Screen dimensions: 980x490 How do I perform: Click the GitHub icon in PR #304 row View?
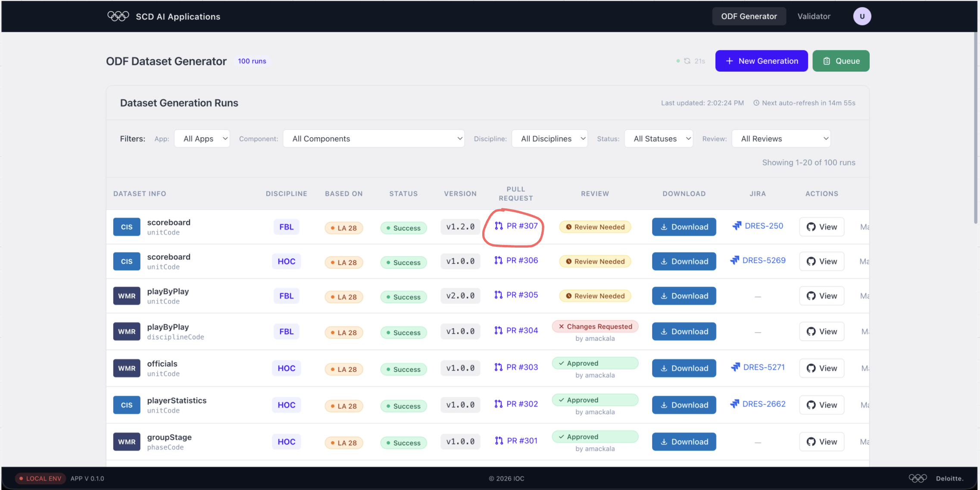point(811,332)
